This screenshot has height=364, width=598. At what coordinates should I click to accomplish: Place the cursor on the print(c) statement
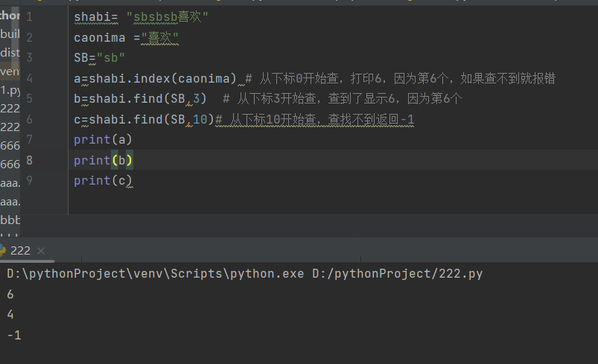click(x=103, y=180)
